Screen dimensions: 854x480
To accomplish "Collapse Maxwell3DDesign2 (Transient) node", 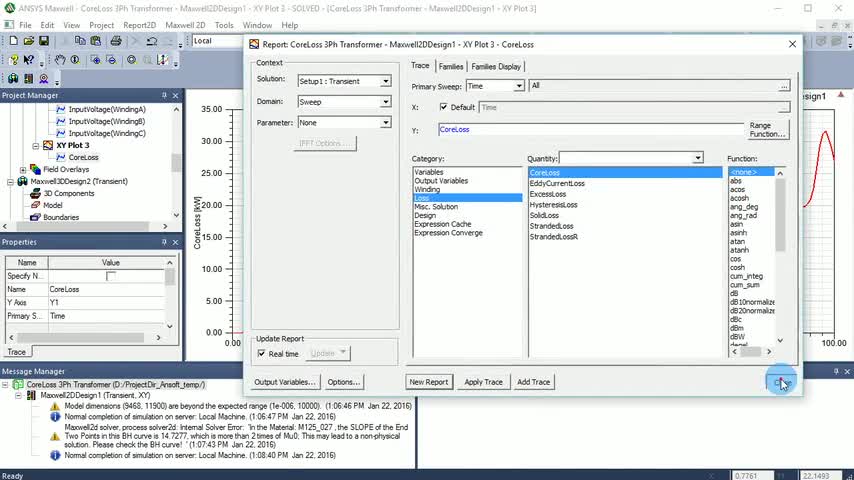I will point(10,181).
